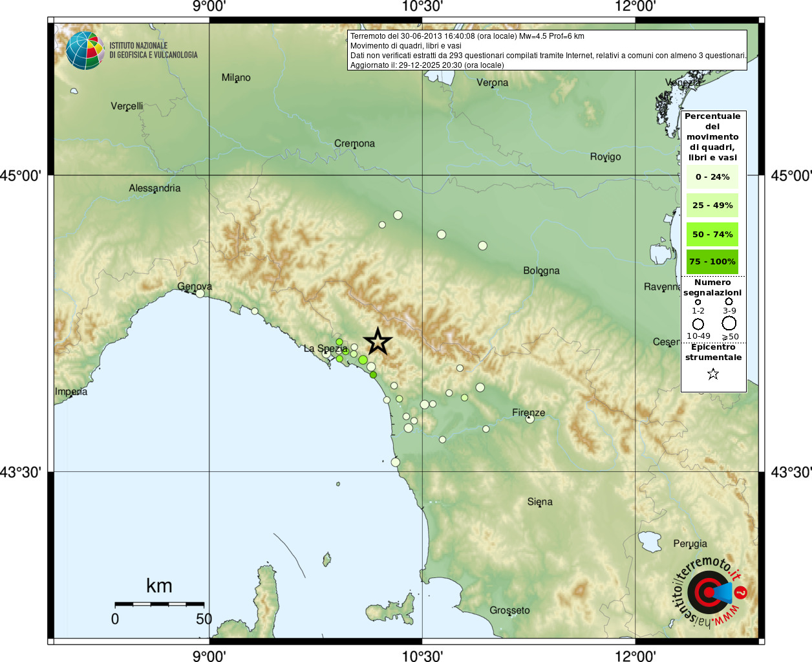Click the epicenter star on the map

[378, 341]
